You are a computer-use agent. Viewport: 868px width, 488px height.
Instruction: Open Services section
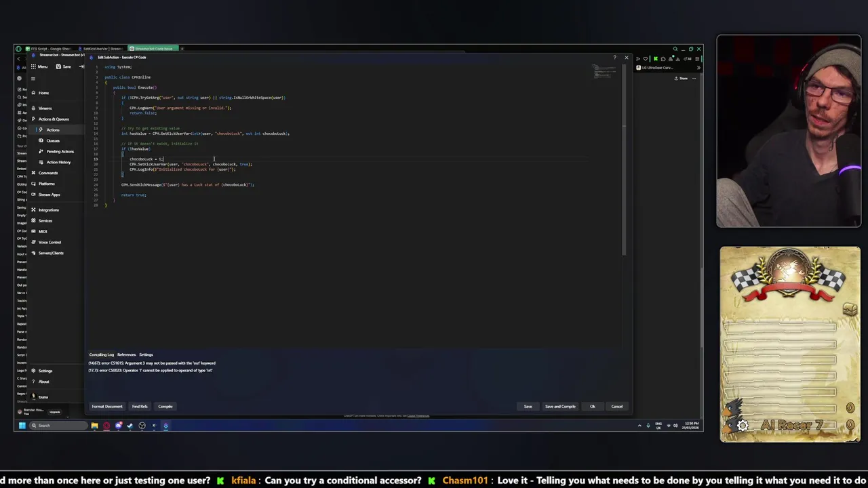pyautogui.click(x=45, y=221)
